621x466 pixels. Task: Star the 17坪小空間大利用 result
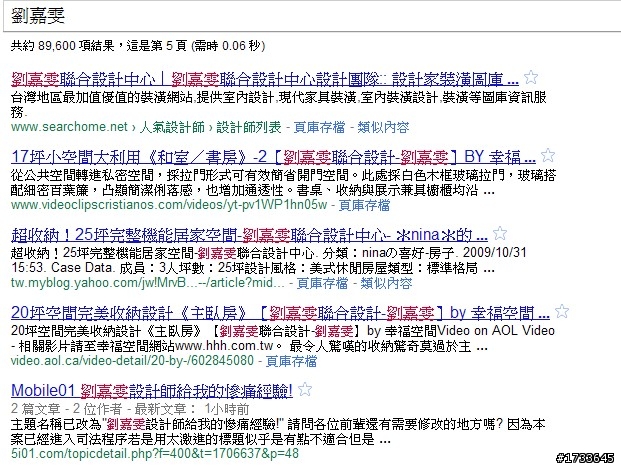click(548, 155)
